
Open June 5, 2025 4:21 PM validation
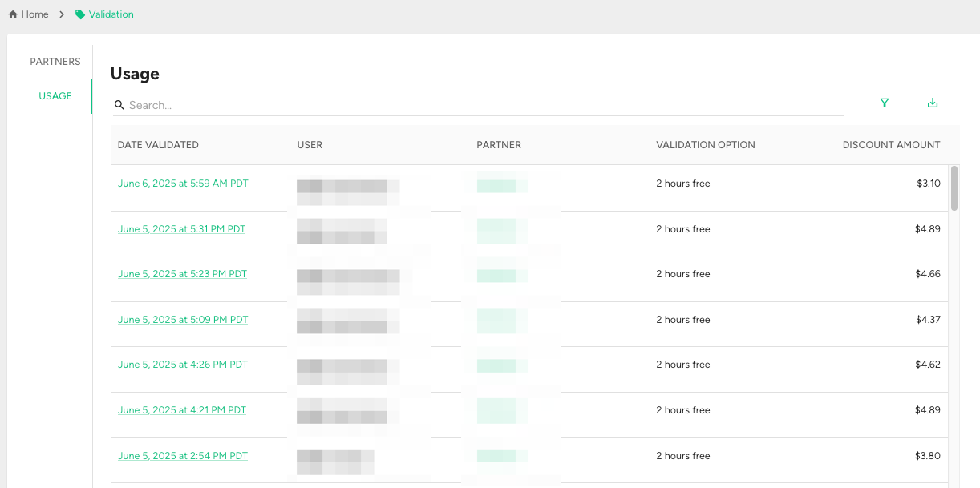coord(182,410)
